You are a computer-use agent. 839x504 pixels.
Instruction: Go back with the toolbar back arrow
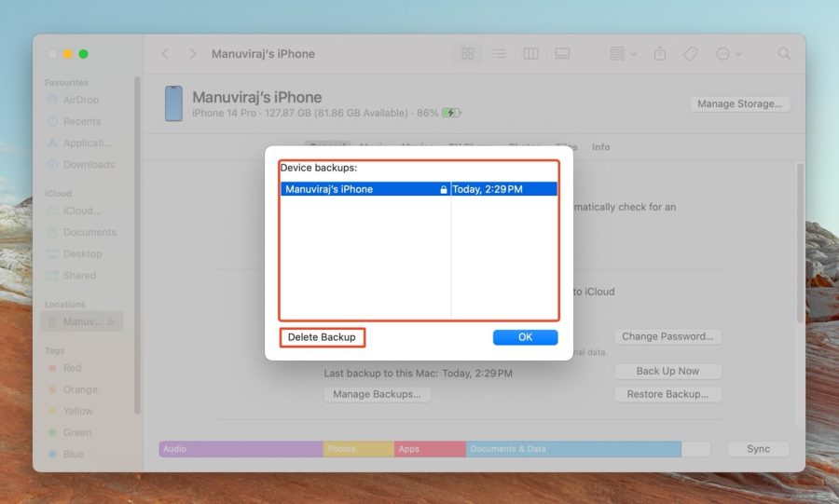pos(165,53)
